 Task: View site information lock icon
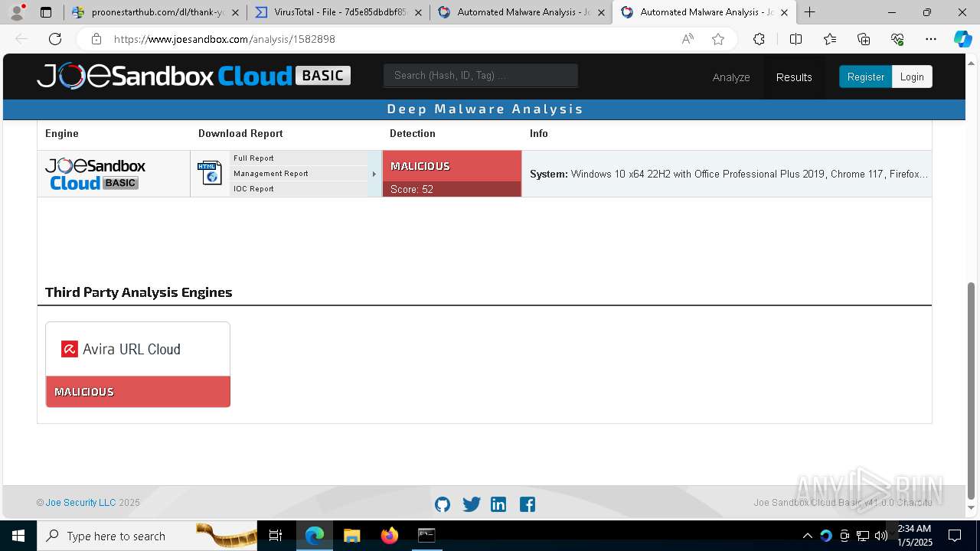[96, 39]
